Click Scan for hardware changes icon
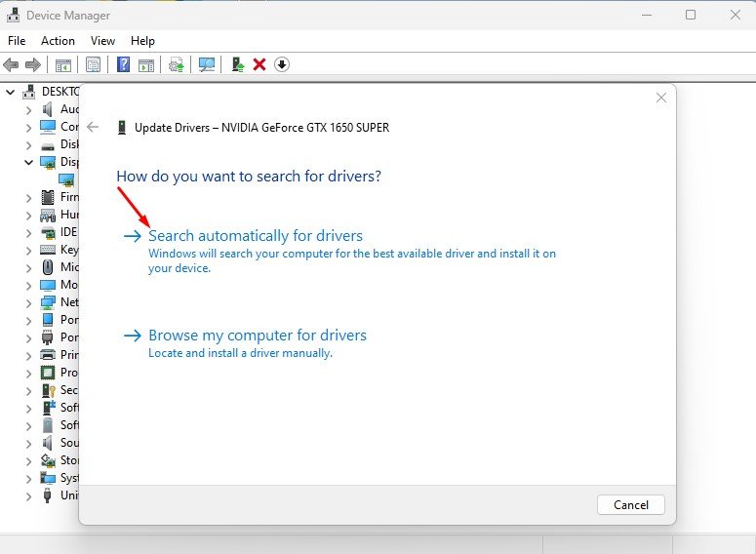 tap(207, 64)
